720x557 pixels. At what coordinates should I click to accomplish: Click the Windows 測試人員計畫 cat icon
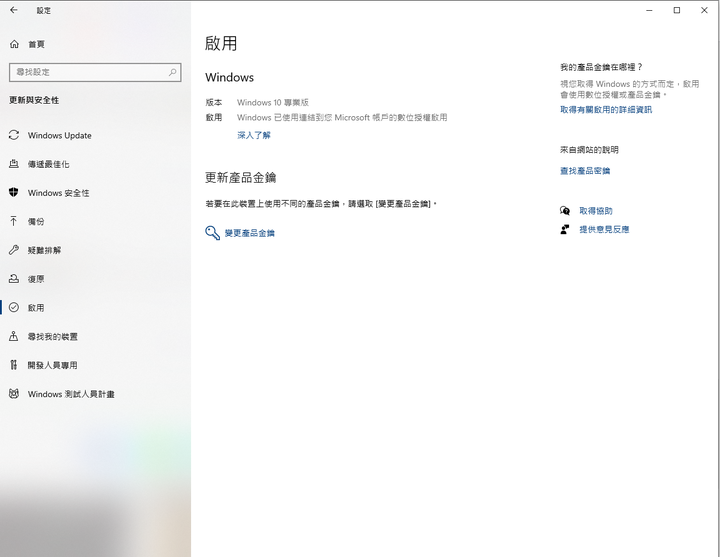pyautogui.click(x=14, y=394)
